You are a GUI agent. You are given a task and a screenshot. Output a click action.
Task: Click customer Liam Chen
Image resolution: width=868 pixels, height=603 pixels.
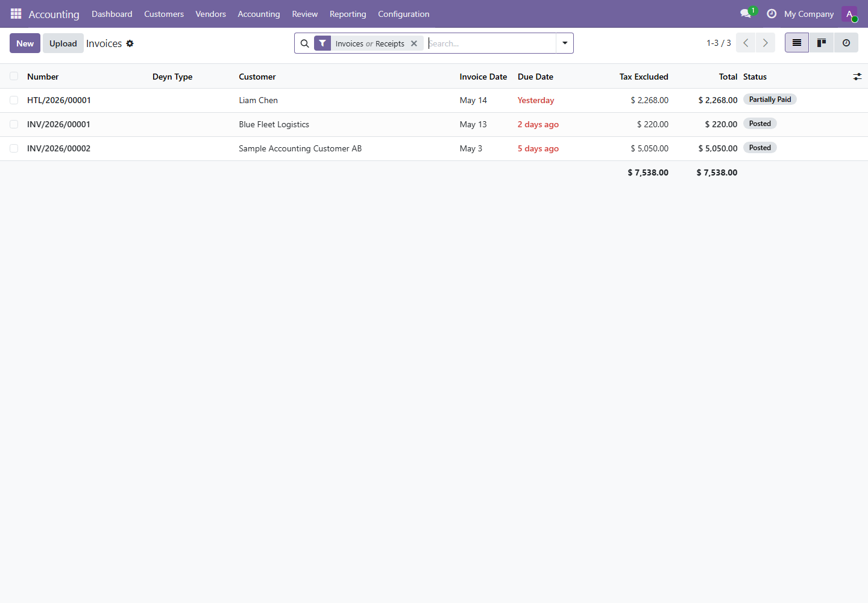(x=259, y=100)
